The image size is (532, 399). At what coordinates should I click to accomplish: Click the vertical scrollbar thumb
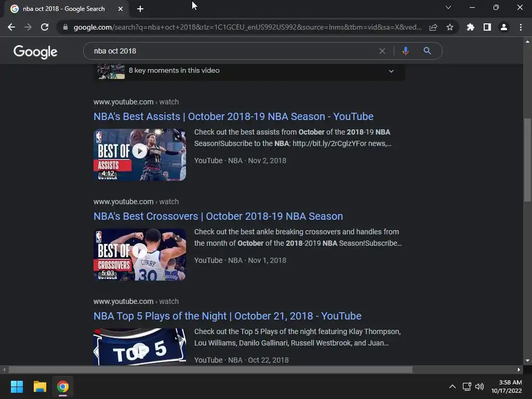pyautogui.click(x=527, y=160)
